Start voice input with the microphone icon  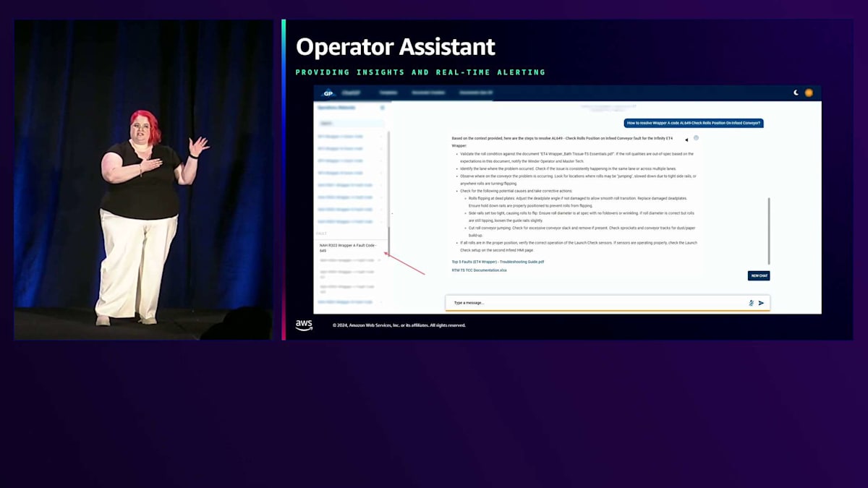pyautogui.click(x=751, y=303)
